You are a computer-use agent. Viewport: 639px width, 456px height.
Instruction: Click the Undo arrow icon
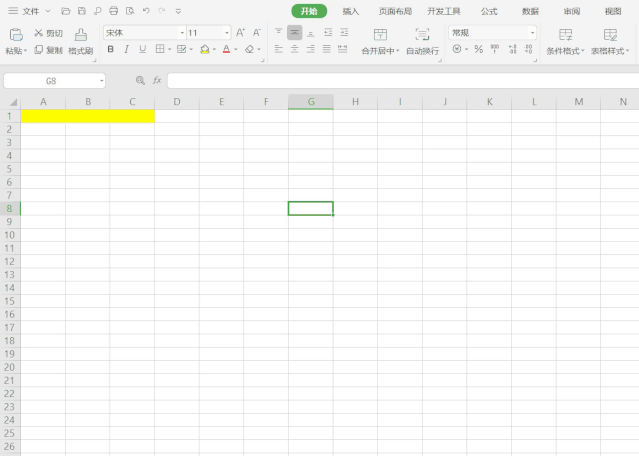tap(146, 11)
